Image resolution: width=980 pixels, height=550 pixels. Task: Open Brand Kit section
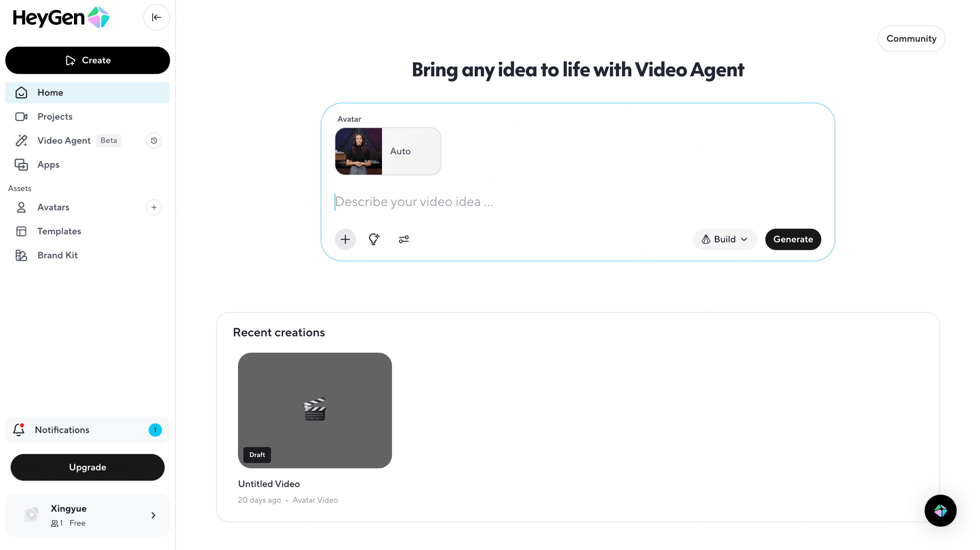57,255
